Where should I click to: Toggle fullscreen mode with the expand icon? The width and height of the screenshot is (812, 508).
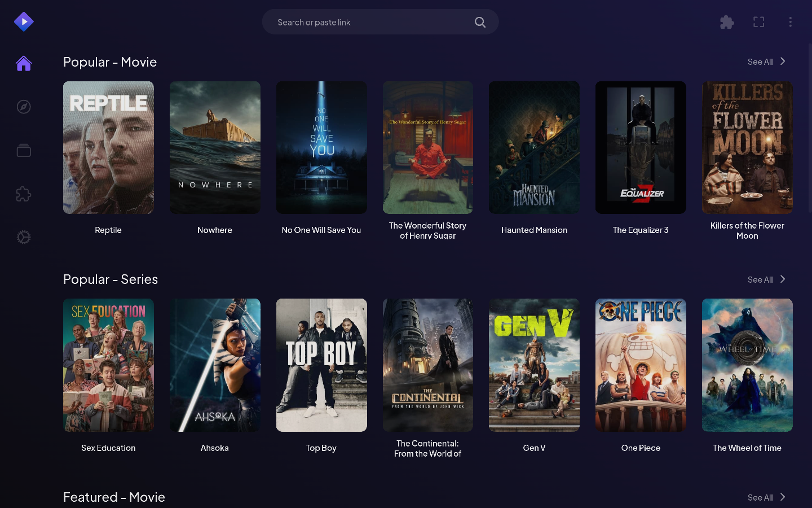click(x=758, y=22)
